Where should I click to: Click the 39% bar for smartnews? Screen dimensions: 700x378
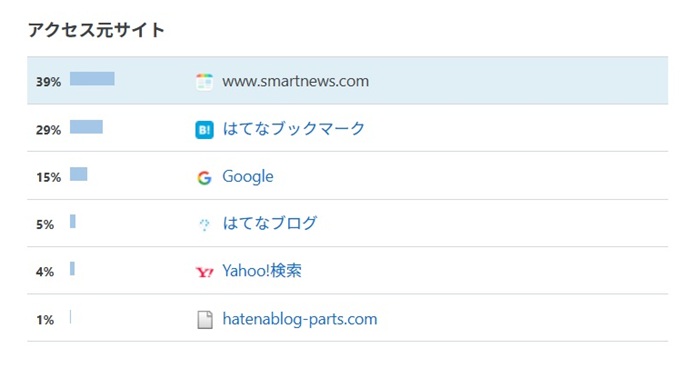92,79
